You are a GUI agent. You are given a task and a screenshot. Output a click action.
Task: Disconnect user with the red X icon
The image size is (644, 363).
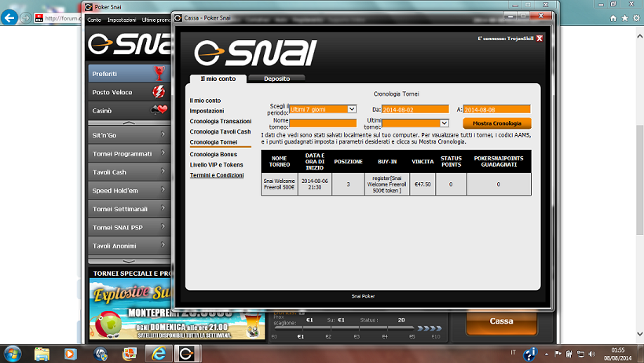(x=540, y=38)
